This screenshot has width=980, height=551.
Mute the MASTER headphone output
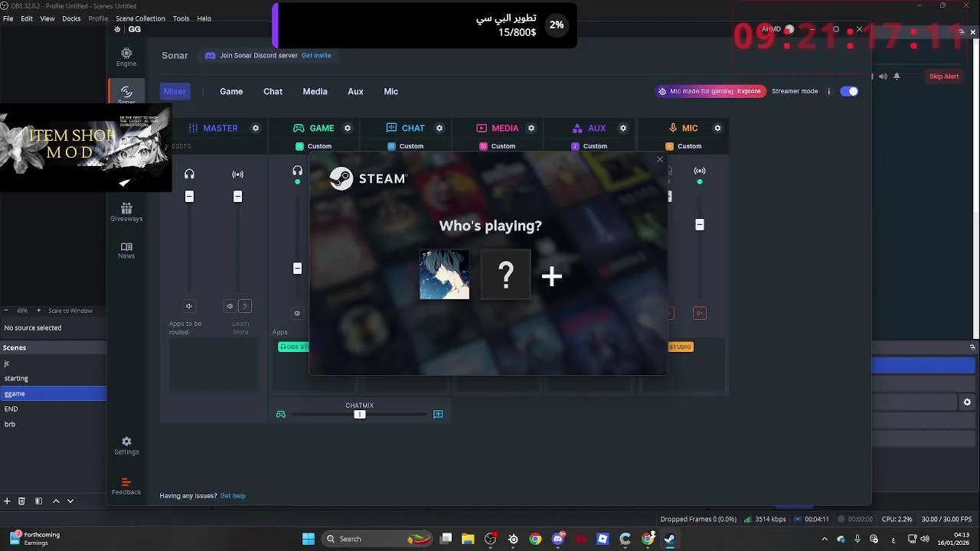tap(189, 306)
